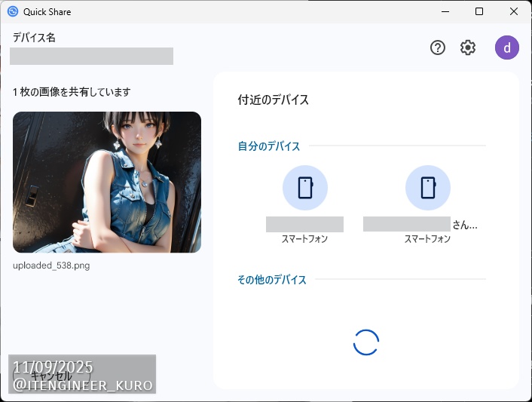The height and width of the screenshot is (402, 532).
Task: Click the 自分のデバイス section heading
Action: click(x=269, y=146)
